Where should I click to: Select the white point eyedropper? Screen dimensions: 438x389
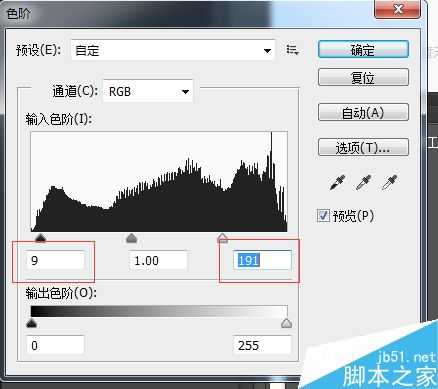coord(390,182)
